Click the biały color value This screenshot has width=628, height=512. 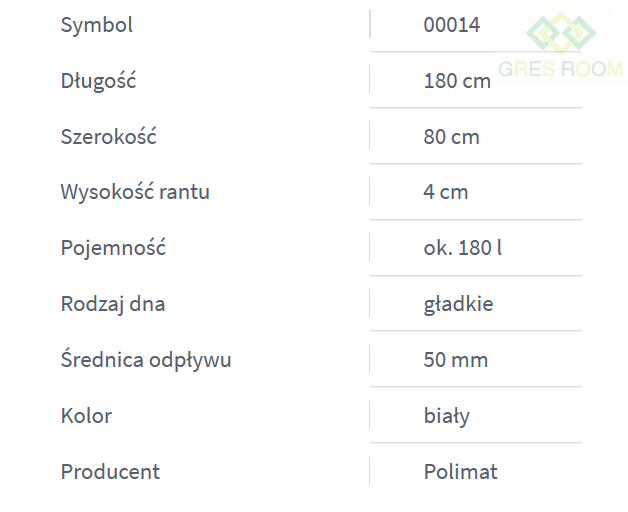click(446, 416)
